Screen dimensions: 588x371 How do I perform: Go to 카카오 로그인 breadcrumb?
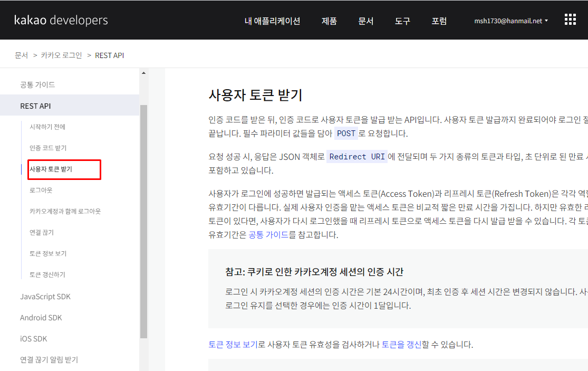tap(62, 55)
